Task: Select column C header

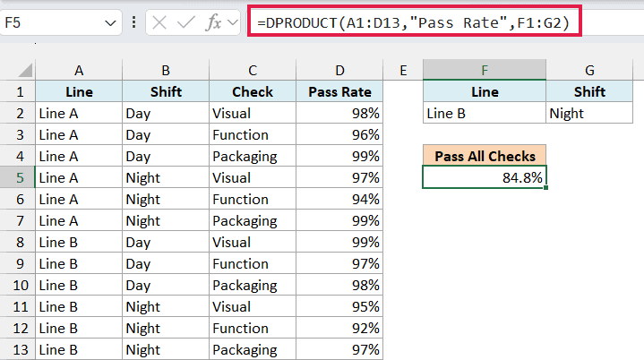Action: click(x=253, y=70)
